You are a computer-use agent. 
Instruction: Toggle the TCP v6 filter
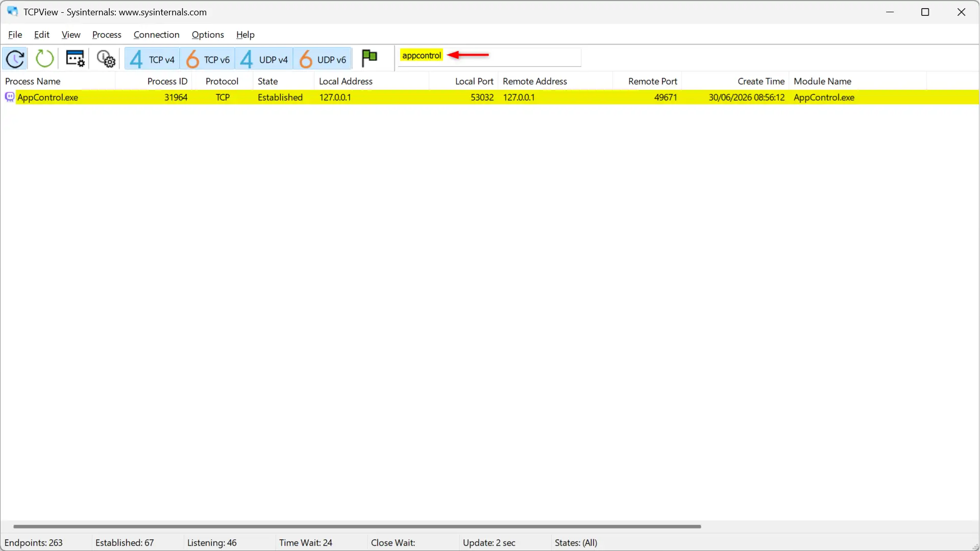tap(207, 59)
